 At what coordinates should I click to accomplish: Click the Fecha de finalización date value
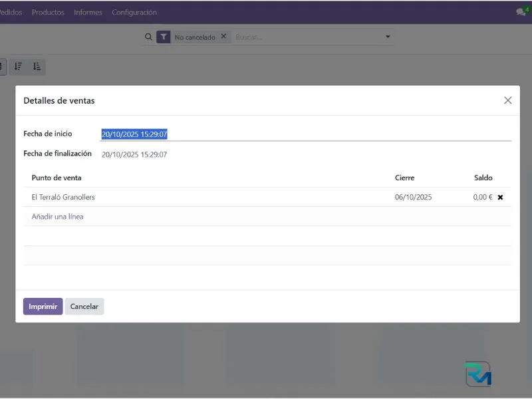coord(134,155)
